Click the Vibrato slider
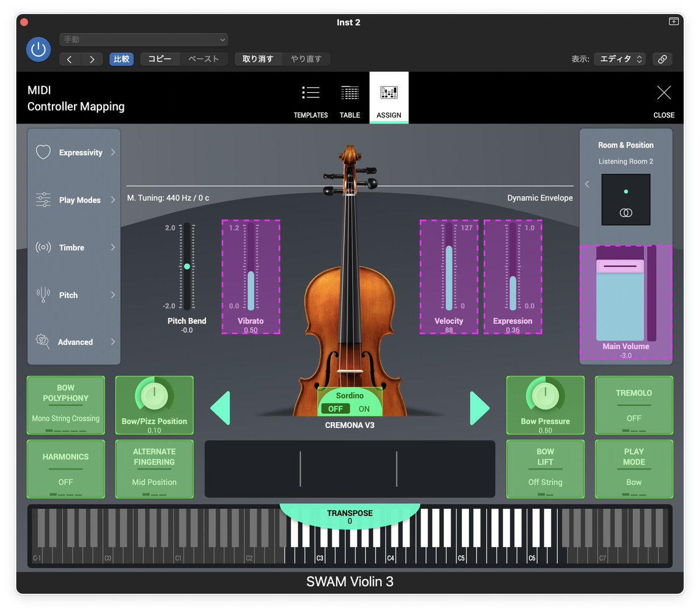The height and width of the screenshot is (613, 700). [251, 267]
